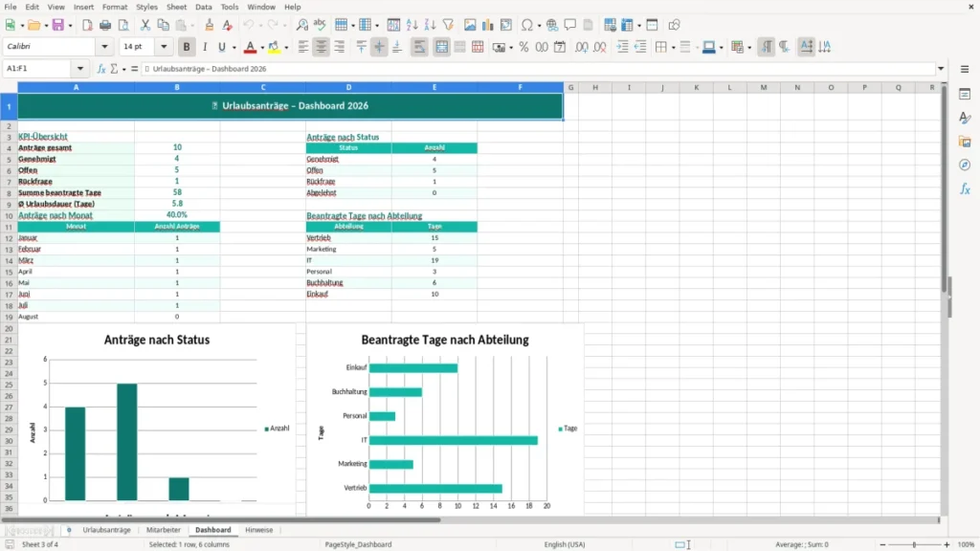Open Find and Replace
The height and width of the screenshot is (551, 980).
click(x=301, y=25)
